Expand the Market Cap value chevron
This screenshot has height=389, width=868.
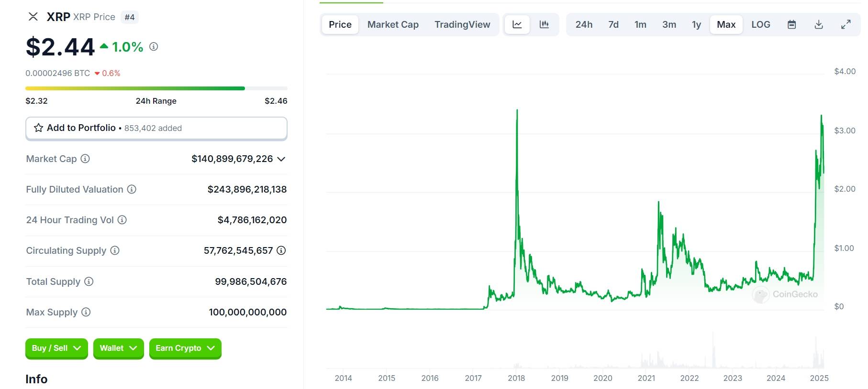click(281, 159)
